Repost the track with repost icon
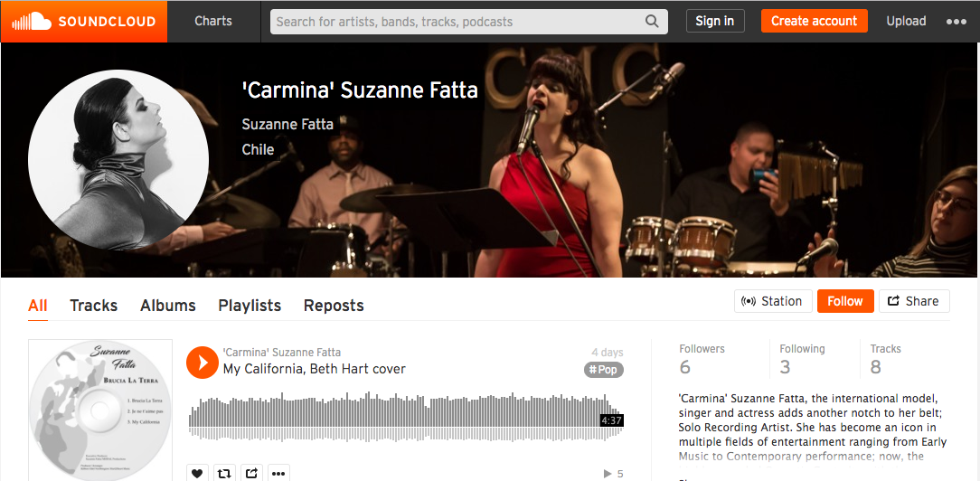Screen dimensions: 980x481 [x=223, y=474]
